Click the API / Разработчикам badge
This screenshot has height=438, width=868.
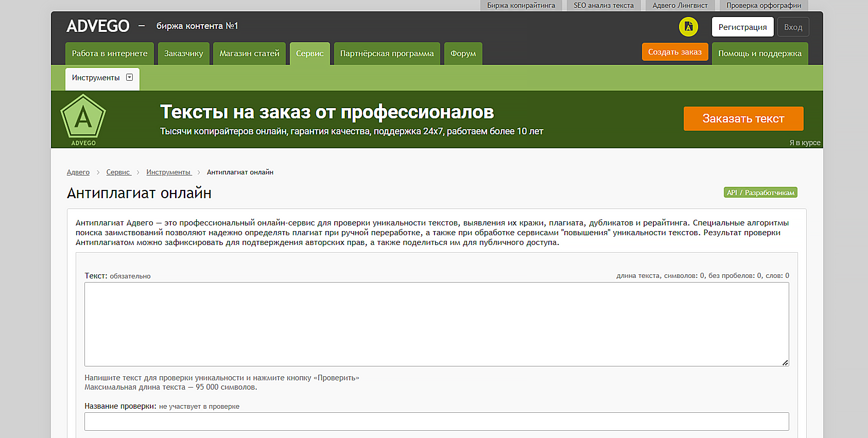(x=760, y=192)
